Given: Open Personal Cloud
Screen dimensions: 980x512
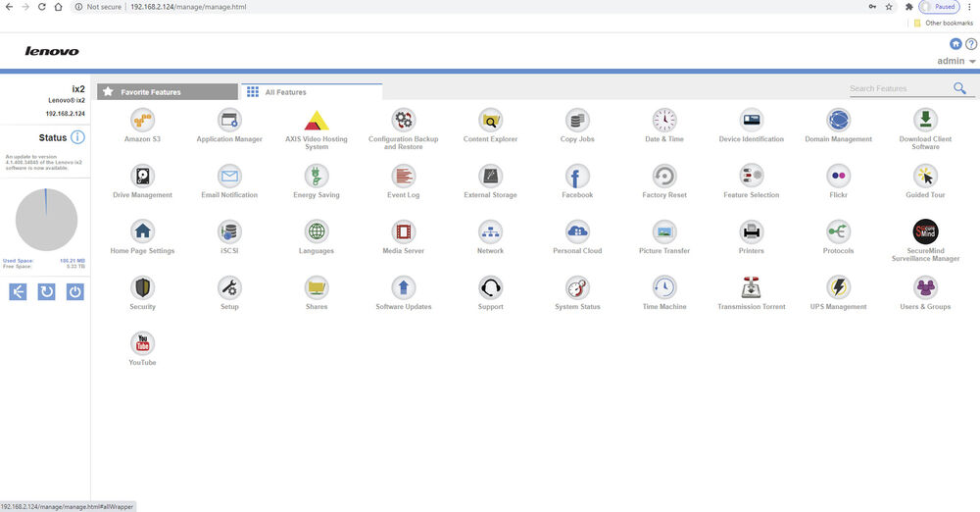Looking at the screenshot, I should pyautogui.click(x=577, y=231).
